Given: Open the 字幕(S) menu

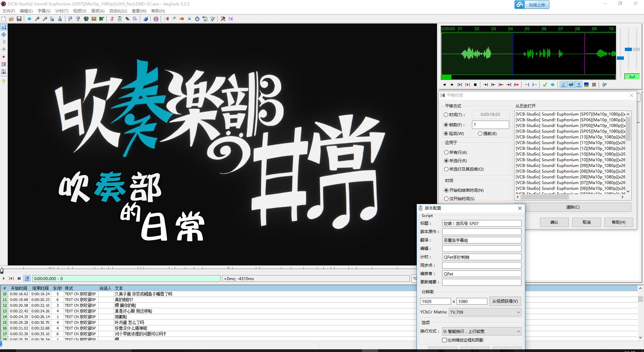Looking at the screenshot, I should click(44, 11).
